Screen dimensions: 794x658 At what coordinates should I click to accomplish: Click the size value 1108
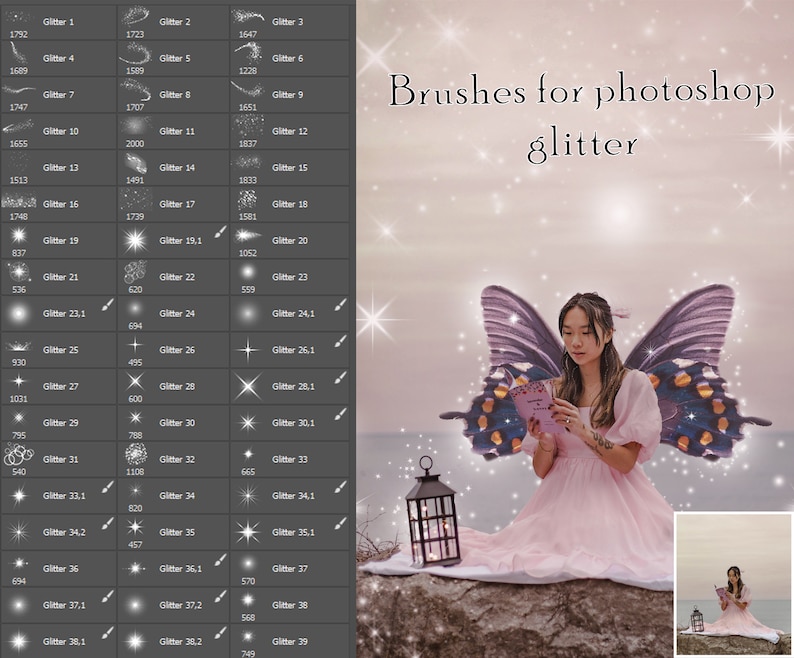(135, 472)
